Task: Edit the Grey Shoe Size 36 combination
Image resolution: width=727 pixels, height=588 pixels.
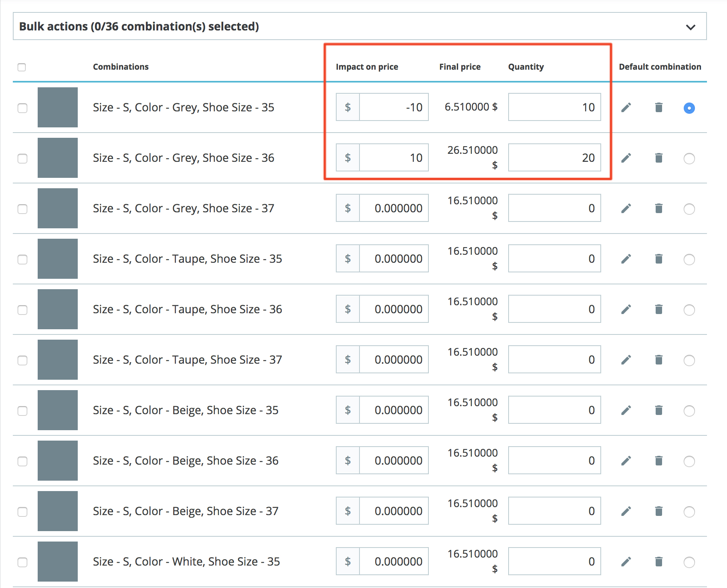Action: (626, 158)
